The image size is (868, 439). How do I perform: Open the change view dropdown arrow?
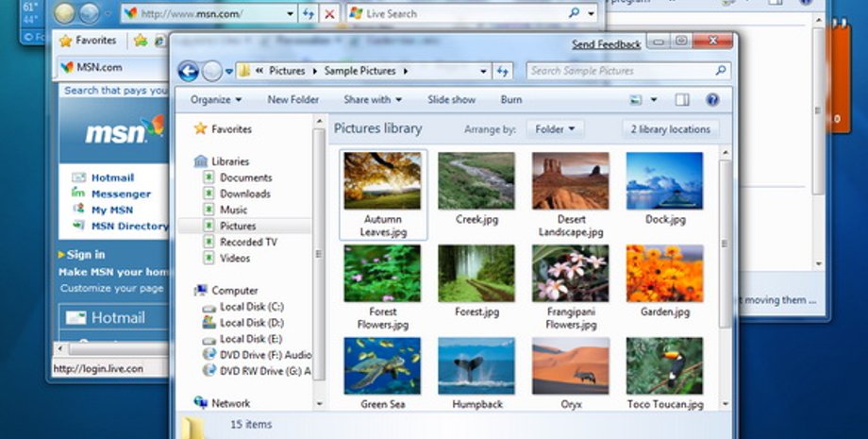pos(653,100)
